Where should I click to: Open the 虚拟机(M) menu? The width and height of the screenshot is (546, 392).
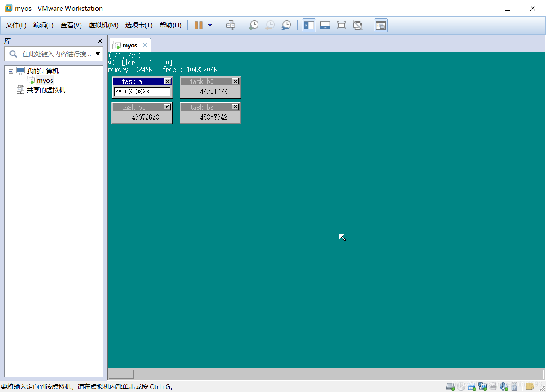click(x=103, y=25)
